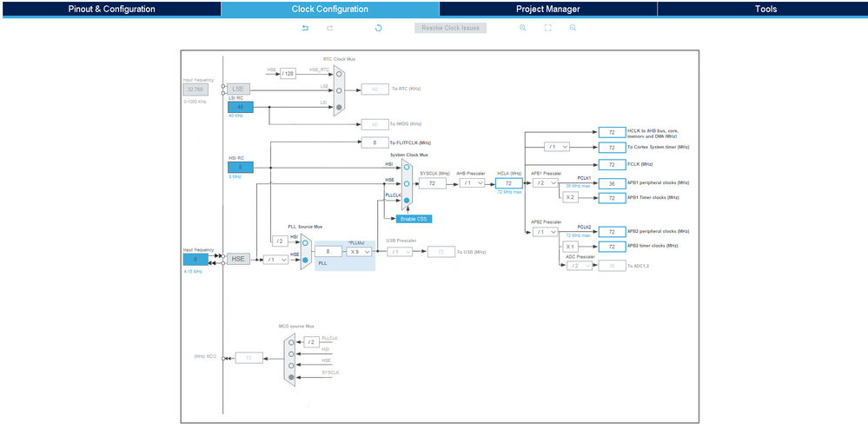Open the AHB Prescaler dropdown

click(x=472, y=183)
